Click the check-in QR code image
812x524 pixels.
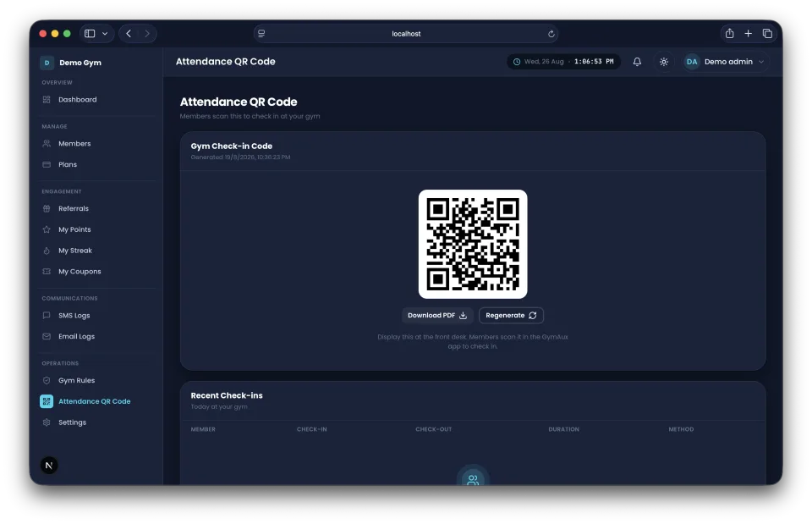click(473, 244)
